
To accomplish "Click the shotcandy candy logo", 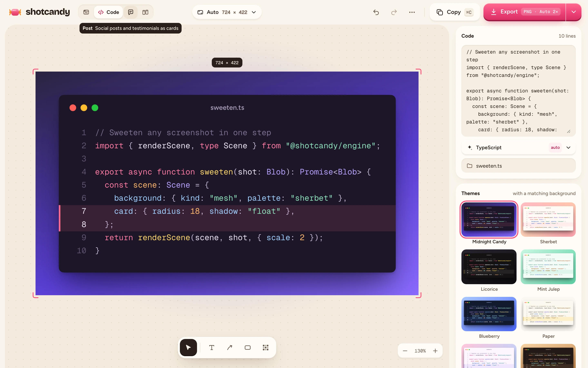I will coord(15,12).
